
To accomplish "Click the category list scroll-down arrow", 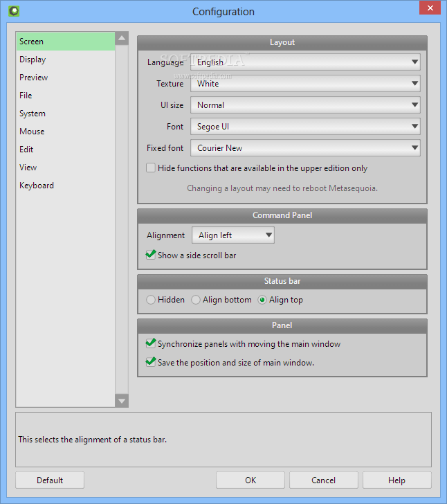I will point(122,401).
